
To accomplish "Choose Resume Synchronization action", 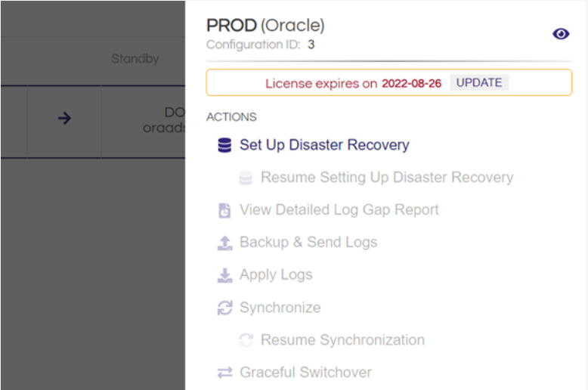I will tap(342, 340).
